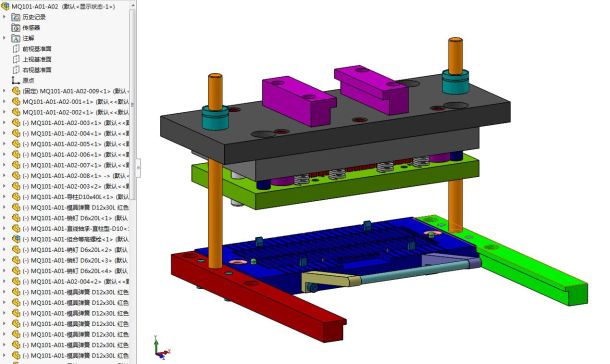Screen dimensions: 610x364
Task: Expand the fixed MQ101-A01-A02-009<1> component
Action: click(4, 91)
